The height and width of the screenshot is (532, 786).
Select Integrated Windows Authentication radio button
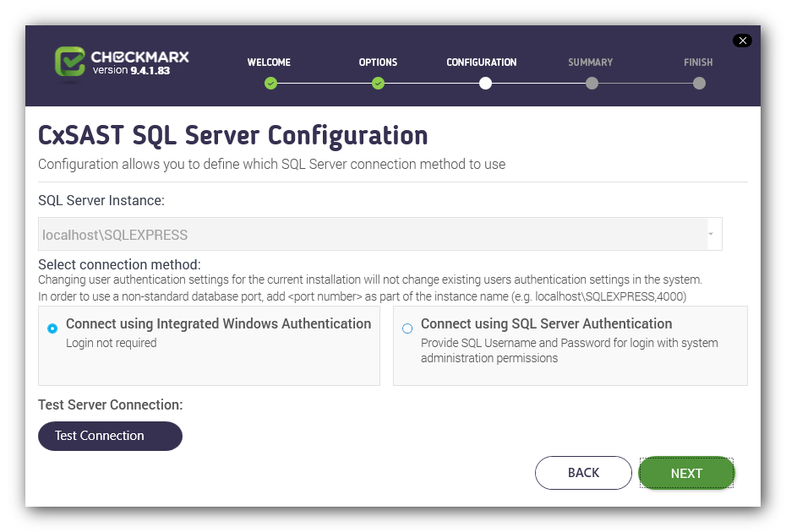[52, 328]
